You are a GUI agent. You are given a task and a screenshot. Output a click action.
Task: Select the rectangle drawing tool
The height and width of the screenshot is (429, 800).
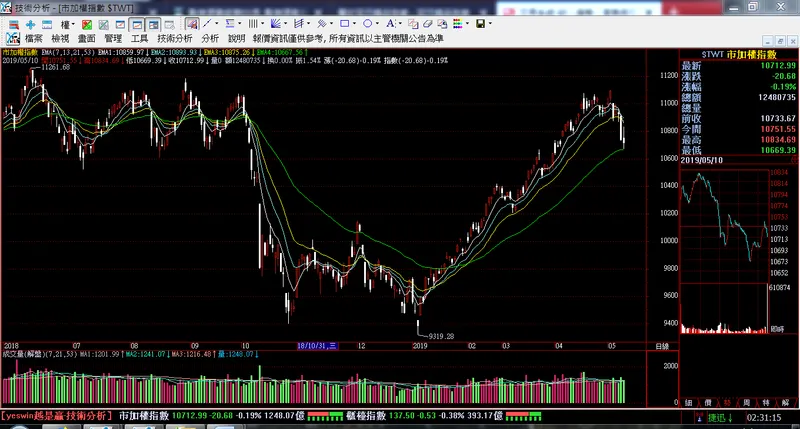pyautogui.click(x=344, y=23)
